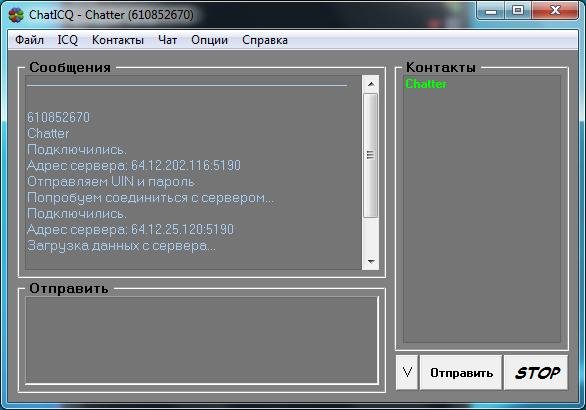Click inside the Отправить message input field
This screenshot has width=586, height=410.
201,340
